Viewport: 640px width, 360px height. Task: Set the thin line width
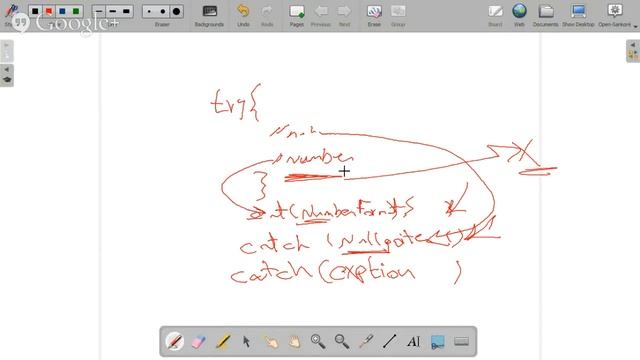[99, 11]
